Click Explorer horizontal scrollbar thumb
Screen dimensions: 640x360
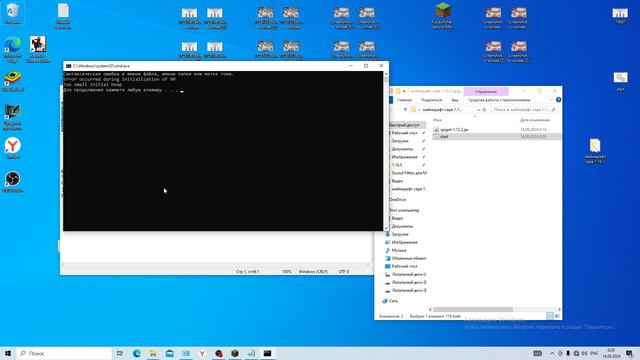(473, 309)
